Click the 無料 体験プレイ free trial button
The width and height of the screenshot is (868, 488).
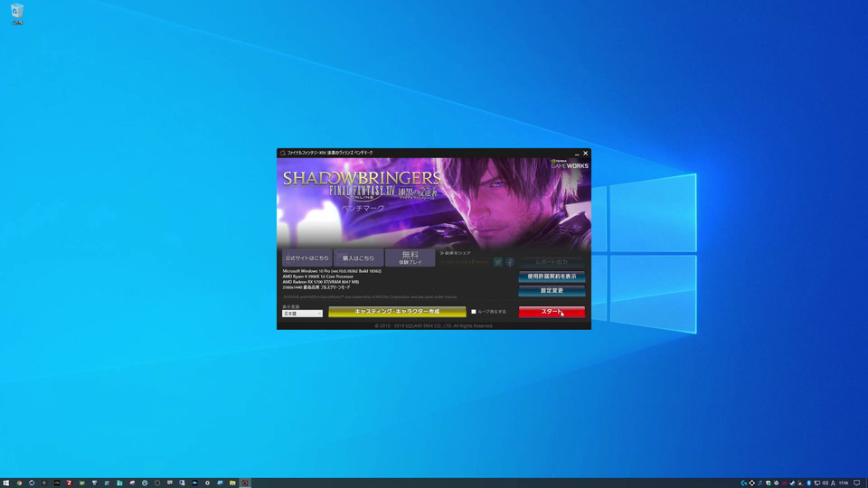[x=410, y=258]
